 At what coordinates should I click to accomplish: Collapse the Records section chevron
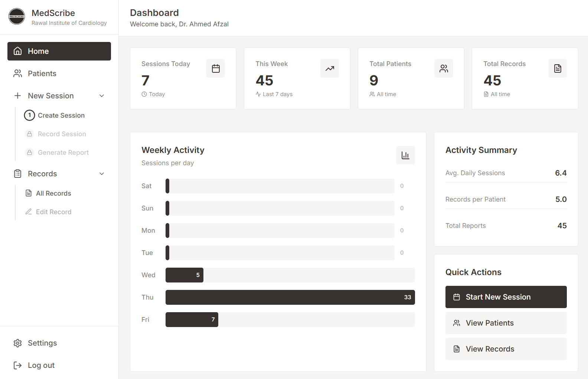pyautogui.click(x=102, y=174)
